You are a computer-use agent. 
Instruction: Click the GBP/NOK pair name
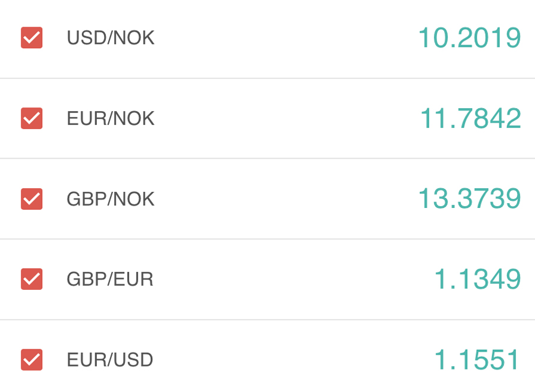pos(111,199)
